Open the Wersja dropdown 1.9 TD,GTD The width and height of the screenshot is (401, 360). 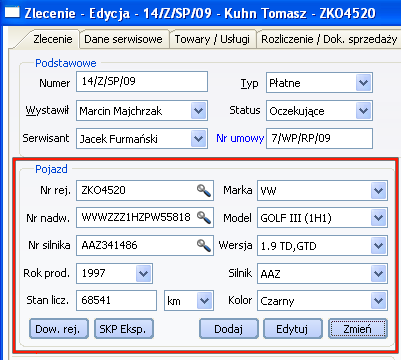(x=378, y=246)
